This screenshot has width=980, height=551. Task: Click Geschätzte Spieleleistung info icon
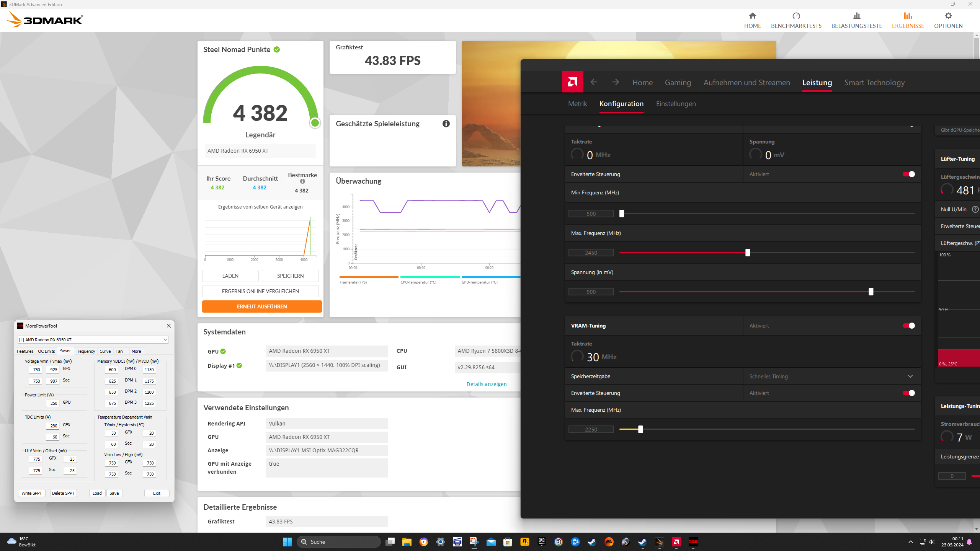point(446,124)
